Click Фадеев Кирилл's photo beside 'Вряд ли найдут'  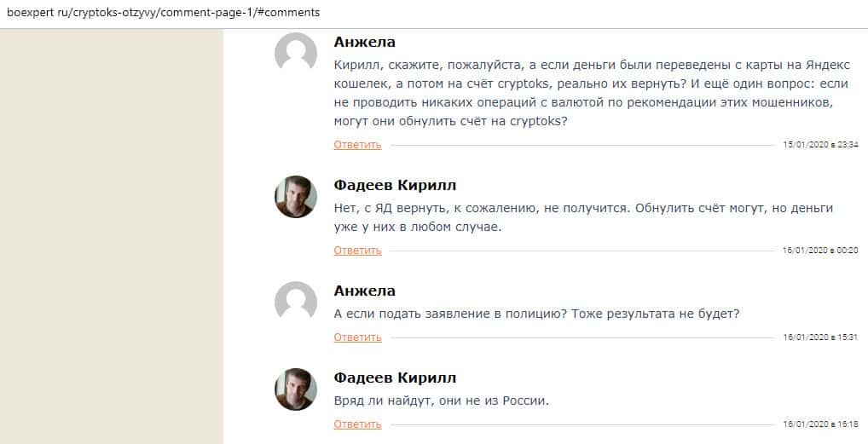coord(296,389)
